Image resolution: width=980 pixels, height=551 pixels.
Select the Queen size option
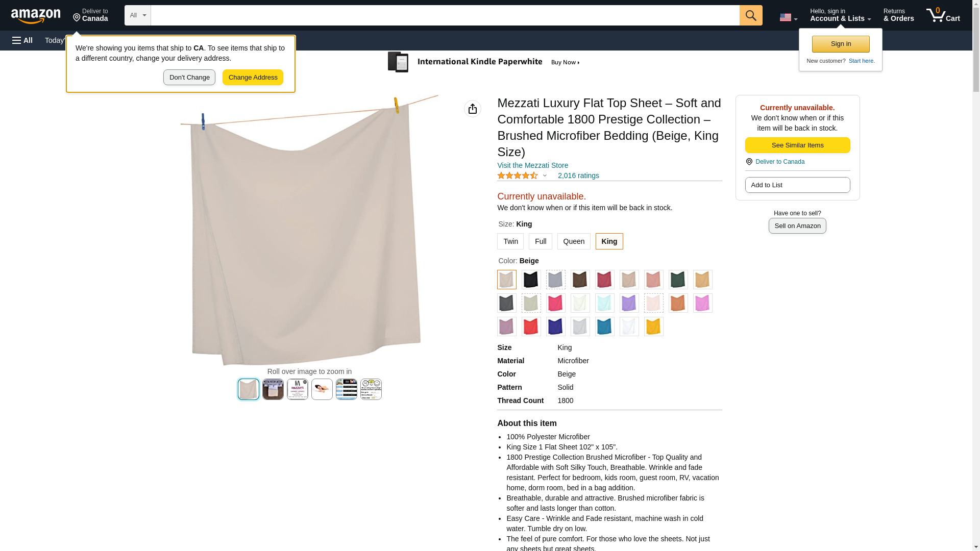[x=574, y=241]
